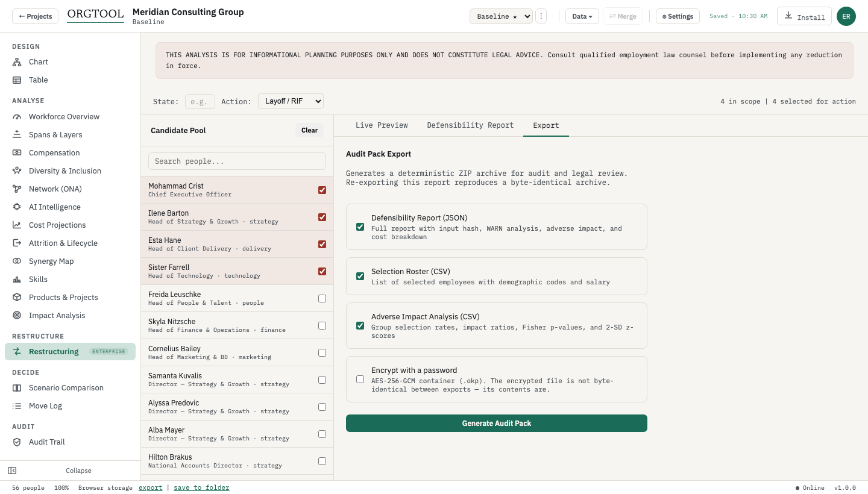Select Freida Leuschke checkbox

click(322, 298)
